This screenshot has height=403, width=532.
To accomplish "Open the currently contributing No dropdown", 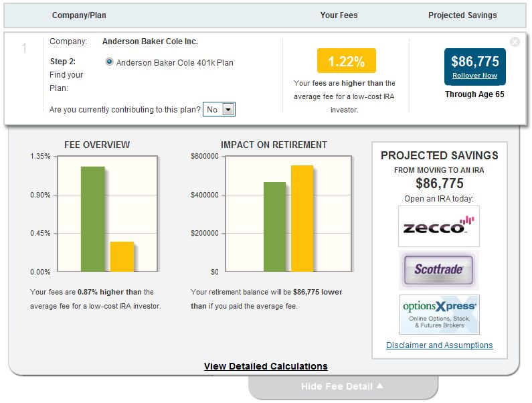I will (x=219, y=109).
